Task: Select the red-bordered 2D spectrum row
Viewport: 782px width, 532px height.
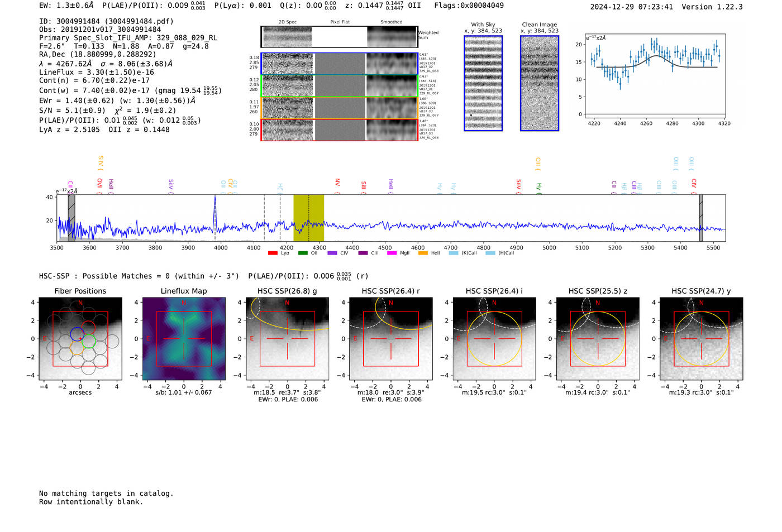Action: 340,130
